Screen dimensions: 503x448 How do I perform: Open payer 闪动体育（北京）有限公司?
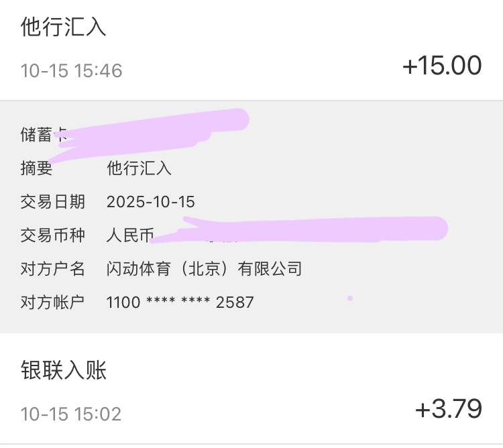tap(204, 269)
